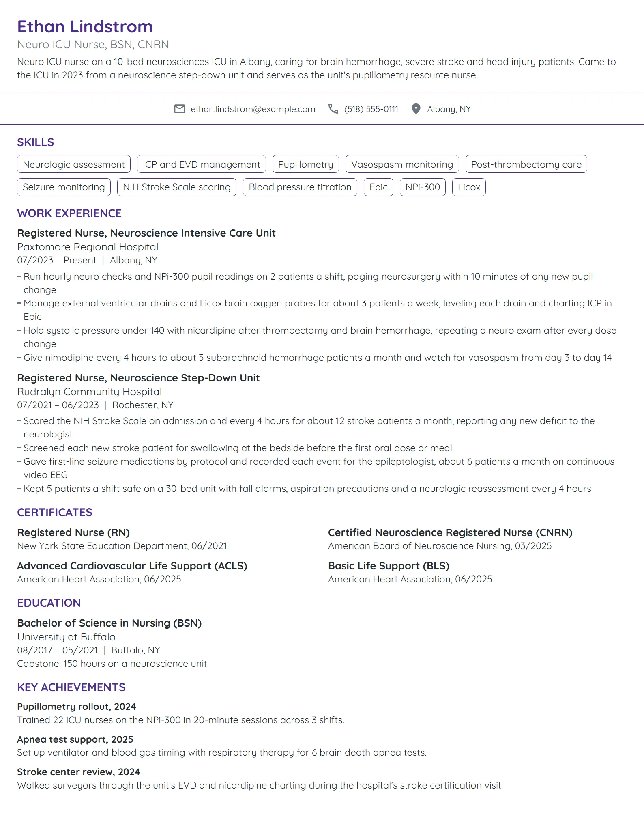The width and height of the screenshot is (644, 834).
Task: Select the 'NIH Stroke Scale scoring' skill tag
Action: [177, 187]
